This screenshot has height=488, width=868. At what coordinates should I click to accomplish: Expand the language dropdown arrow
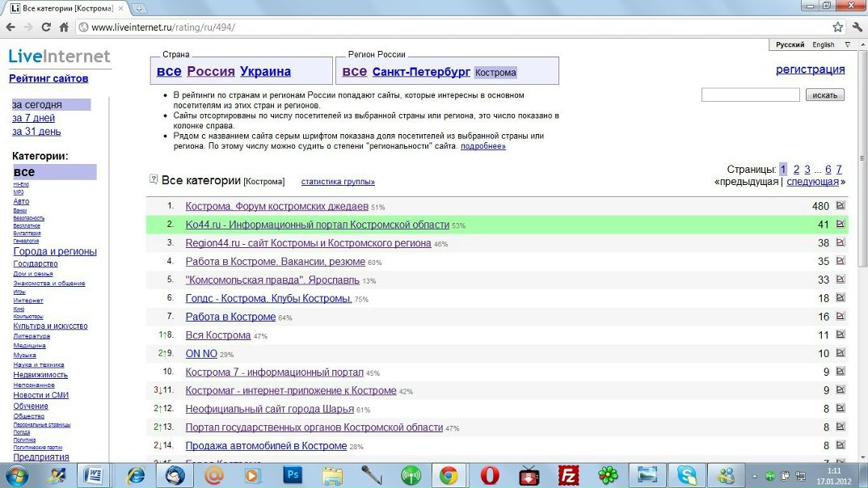tap(848, 44)
